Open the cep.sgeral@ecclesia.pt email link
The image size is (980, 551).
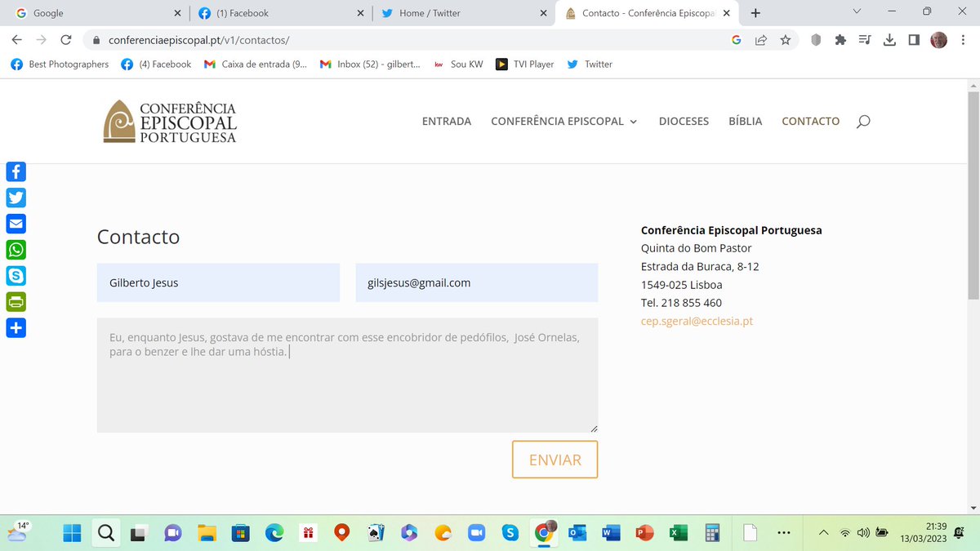[x=697, y=321]
